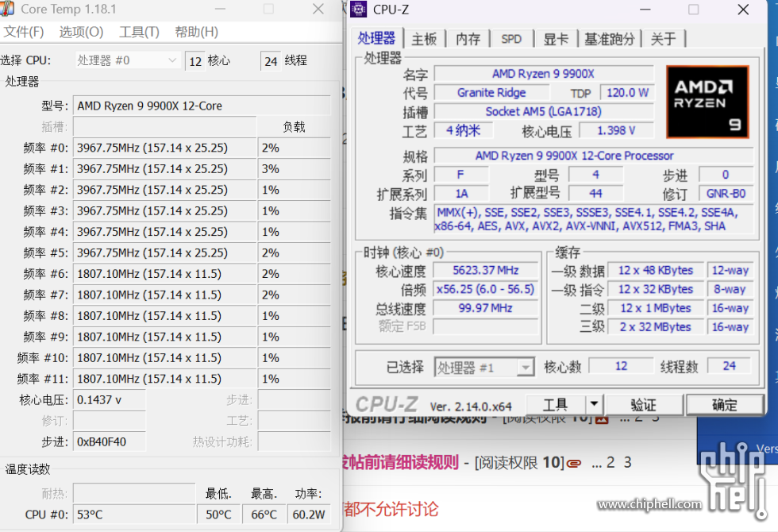The height and width of the screenshot is (532, 778).
Task: Switch to the 内存 tab in CPU-Z
Action: pyautogui.click(x=468, y=39)
